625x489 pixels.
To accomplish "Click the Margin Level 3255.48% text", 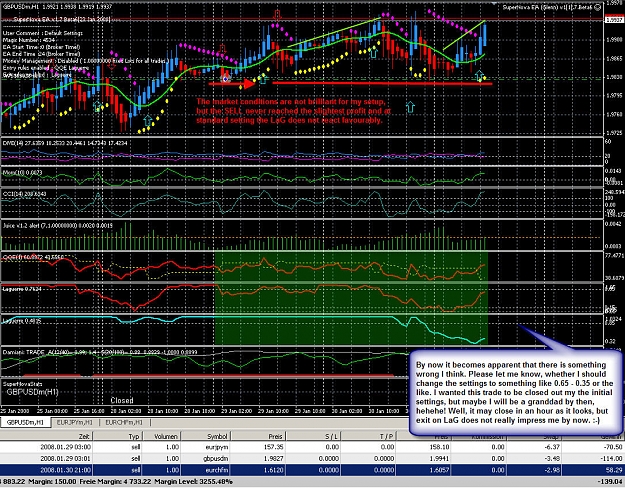I will click(193, 482).
